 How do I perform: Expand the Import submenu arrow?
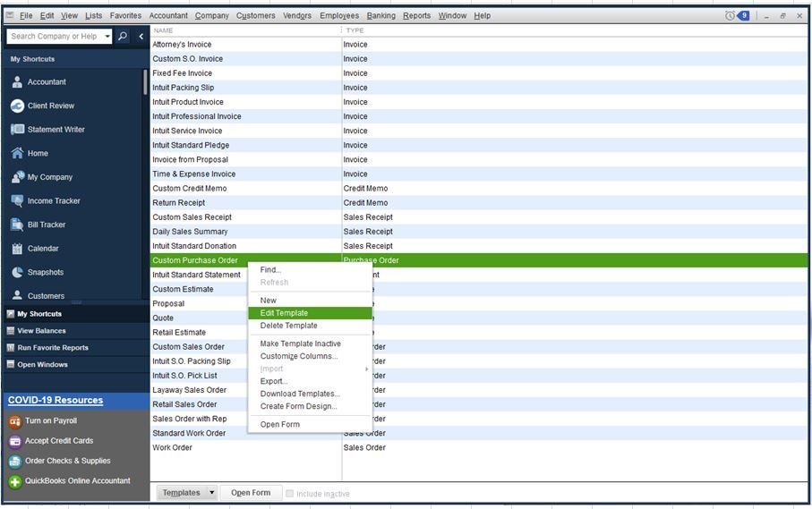point(366,369)
